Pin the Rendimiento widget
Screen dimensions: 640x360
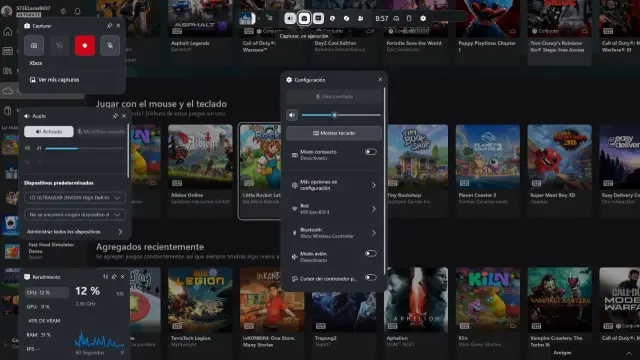point(114,277)
